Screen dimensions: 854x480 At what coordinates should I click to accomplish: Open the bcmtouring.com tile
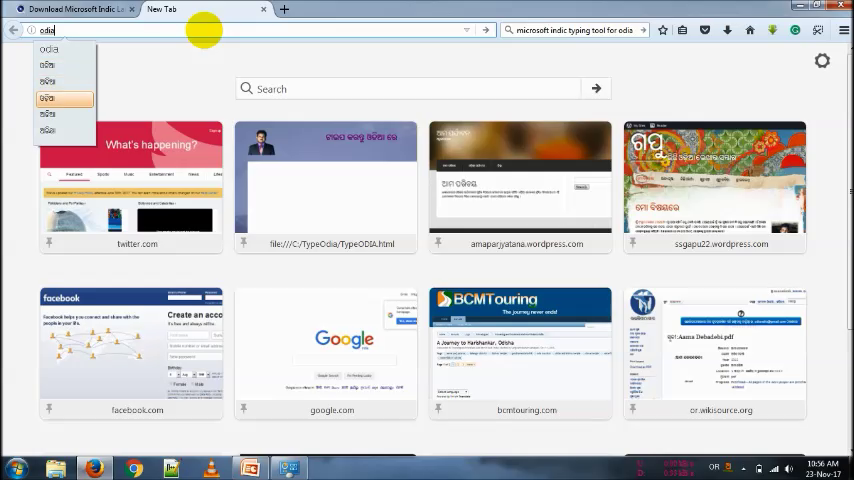coord(520,354)
